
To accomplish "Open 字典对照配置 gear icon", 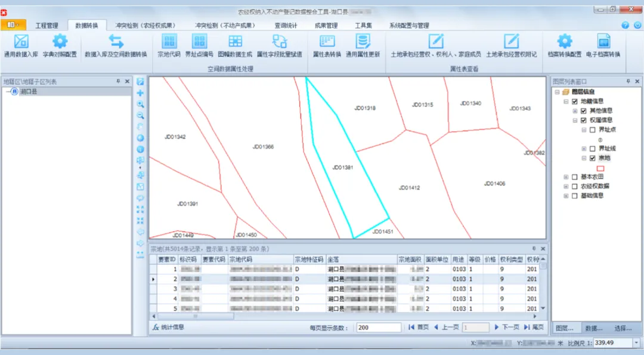I will [60, 41].
